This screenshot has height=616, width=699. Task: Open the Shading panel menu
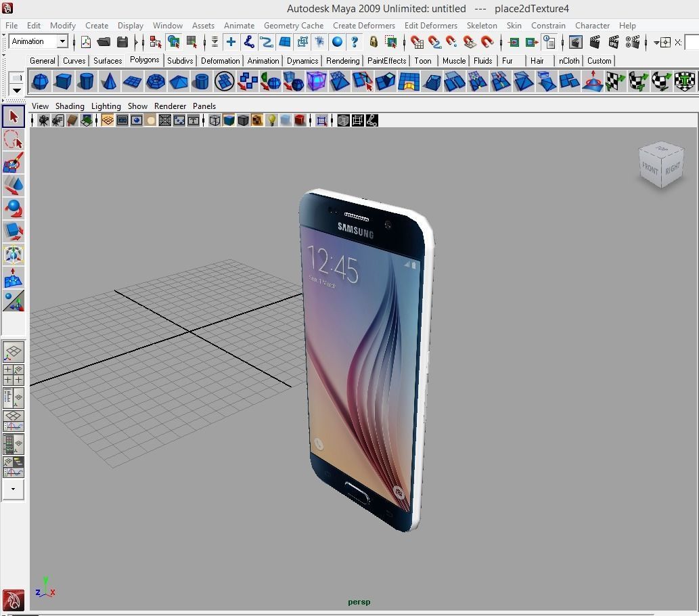tap(70, 106)
